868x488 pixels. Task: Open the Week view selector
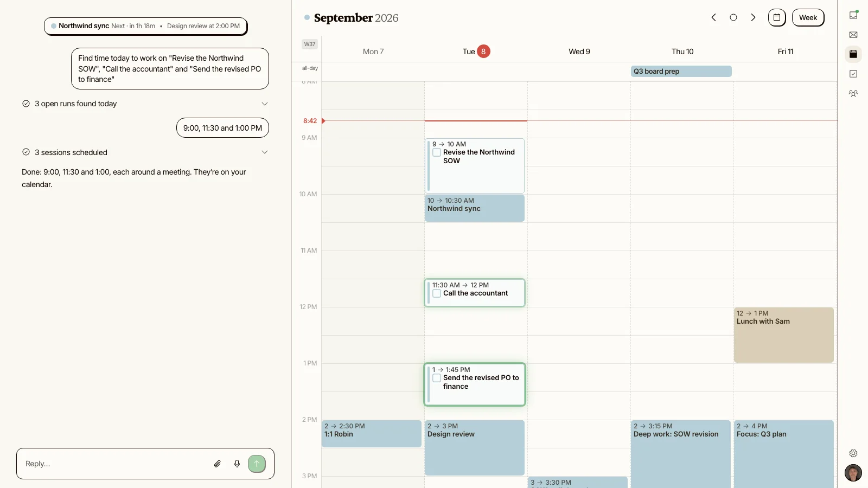pyautogui.click(x=808, y=17)
